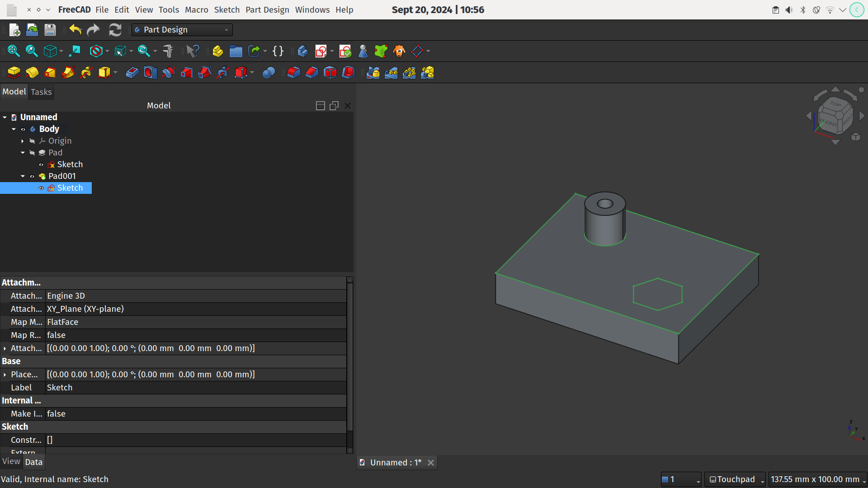Use the Measure caliper tool
This screenshot has height=488, width=868.
click(168, 51)
